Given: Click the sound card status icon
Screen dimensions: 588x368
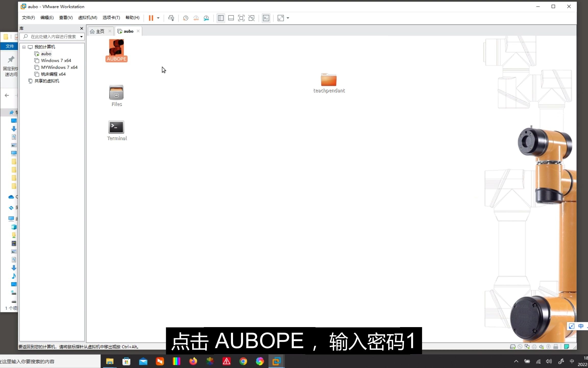Looking at the screenshot, I should pyautogui.click(x=541, y=347).
